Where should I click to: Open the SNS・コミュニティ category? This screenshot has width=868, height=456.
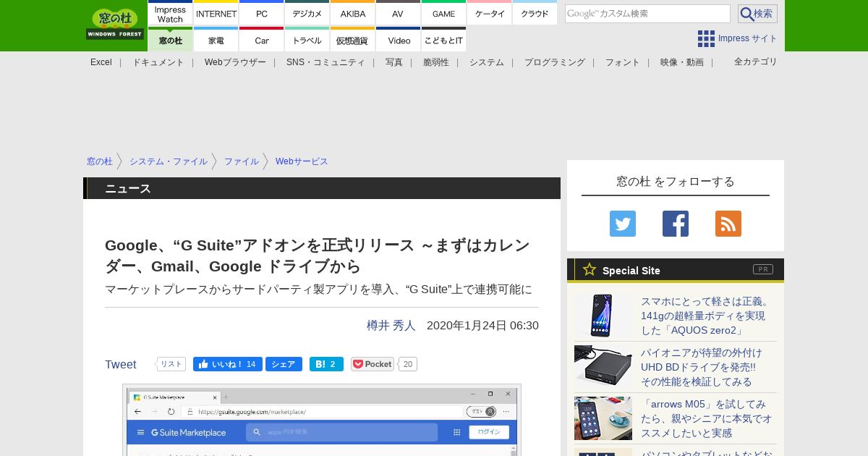(325, 62)
